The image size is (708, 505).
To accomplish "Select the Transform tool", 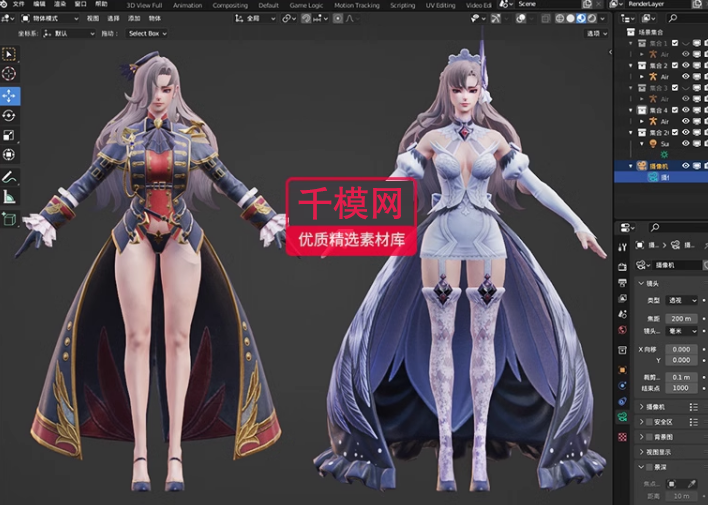I will coord(9,154).
